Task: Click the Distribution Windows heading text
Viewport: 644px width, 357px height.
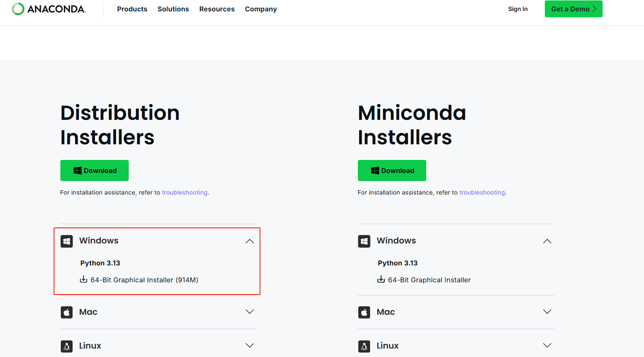Action: [x=99, y=241]
